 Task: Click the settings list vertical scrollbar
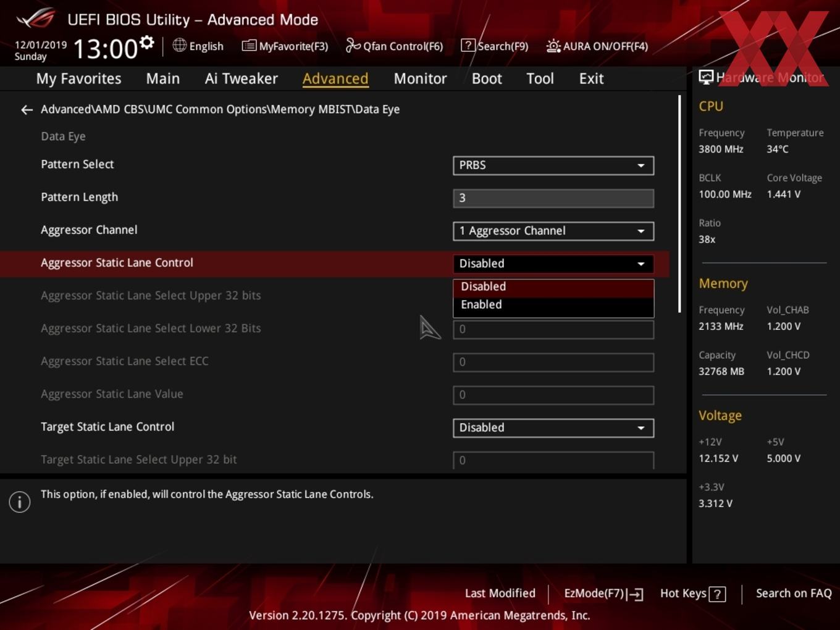coord(679,204)
